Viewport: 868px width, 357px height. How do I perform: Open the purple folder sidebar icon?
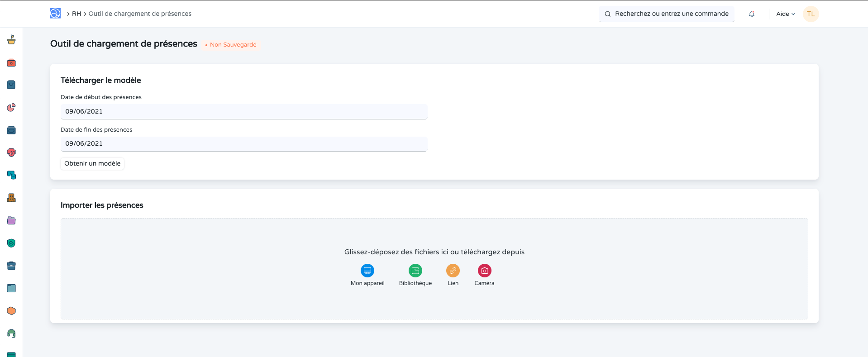coord(11,220)
